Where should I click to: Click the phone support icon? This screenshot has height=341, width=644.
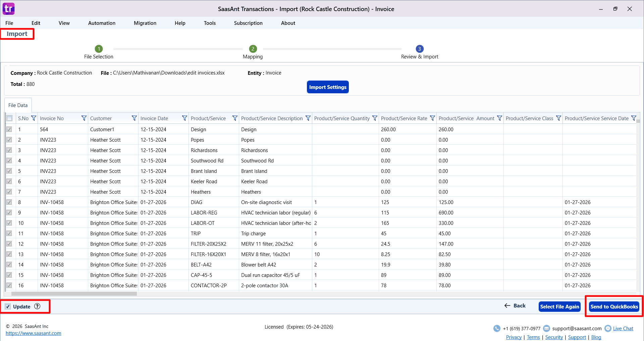[497, 328]
